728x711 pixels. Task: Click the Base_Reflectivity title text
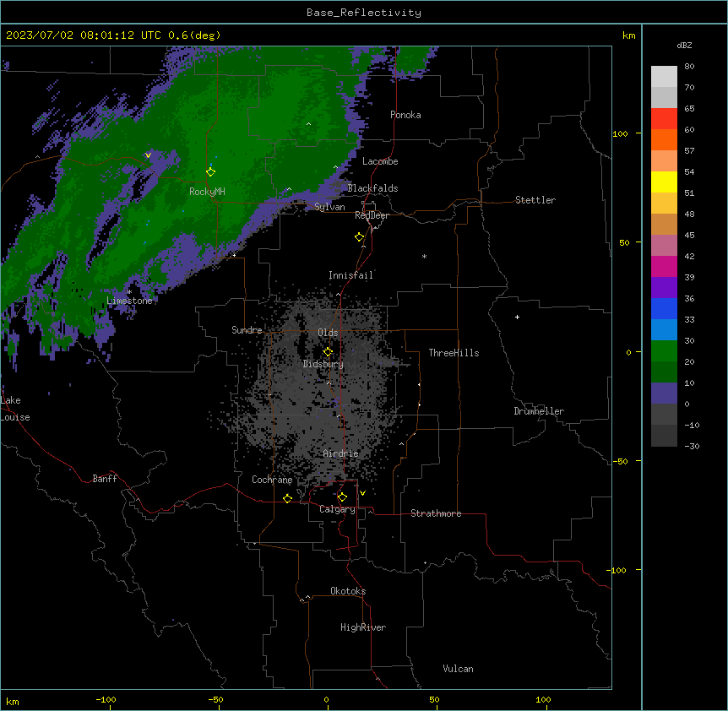(x=364, y=13)
